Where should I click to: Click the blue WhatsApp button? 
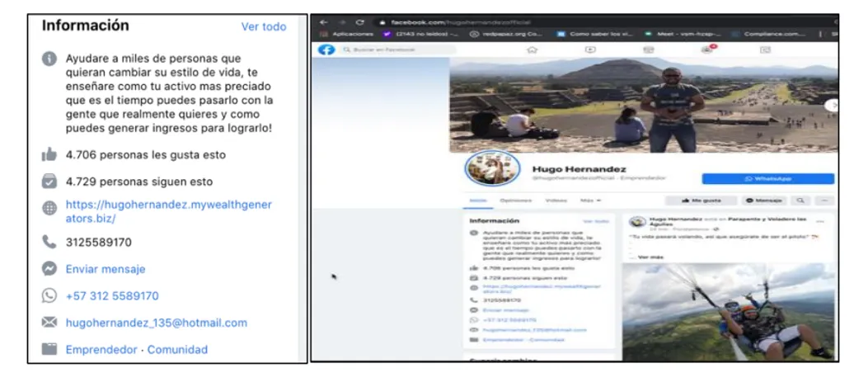pos(767,178)
